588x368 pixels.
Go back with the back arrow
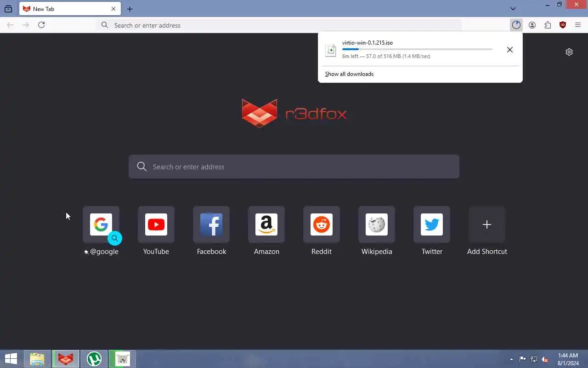10,25
